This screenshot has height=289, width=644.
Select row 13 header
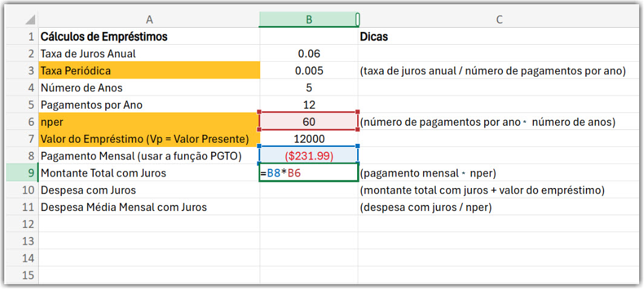pos(21,241)
